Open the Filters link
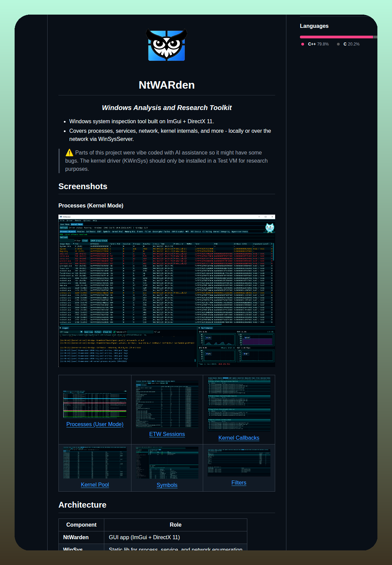Screen dimensions: 392x565 coord(239,482)
